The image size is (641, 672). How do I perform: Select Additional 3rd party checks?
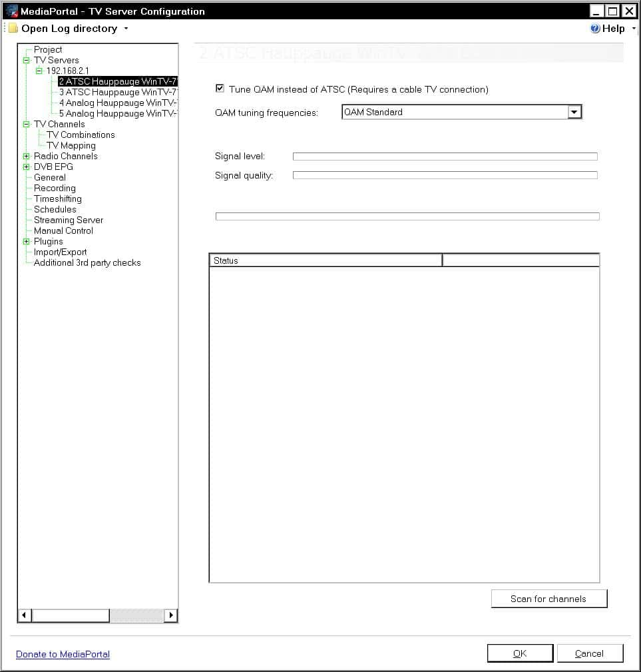(87, 262)
